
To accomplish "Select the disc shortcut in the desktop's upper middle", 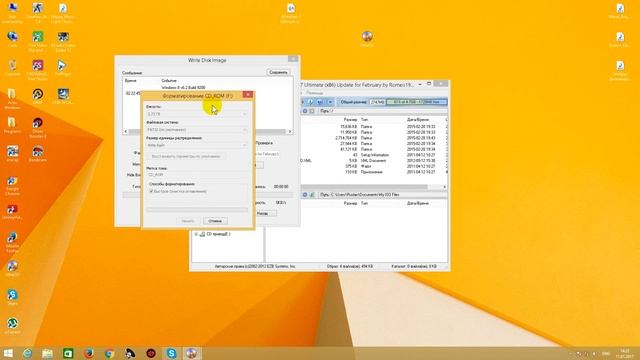I will click(x=367, y=38).
